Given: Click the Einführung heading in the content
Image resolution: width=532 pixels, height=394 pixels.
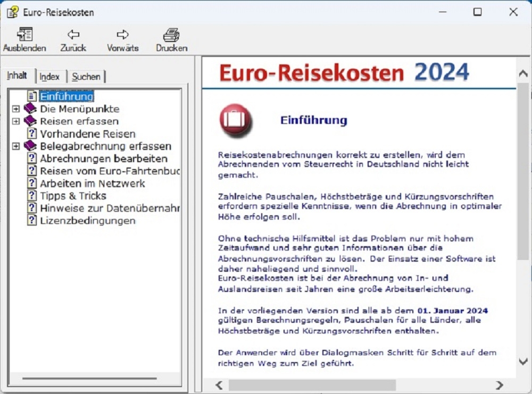Looking at the screenshot, I should tap(314, 120).
